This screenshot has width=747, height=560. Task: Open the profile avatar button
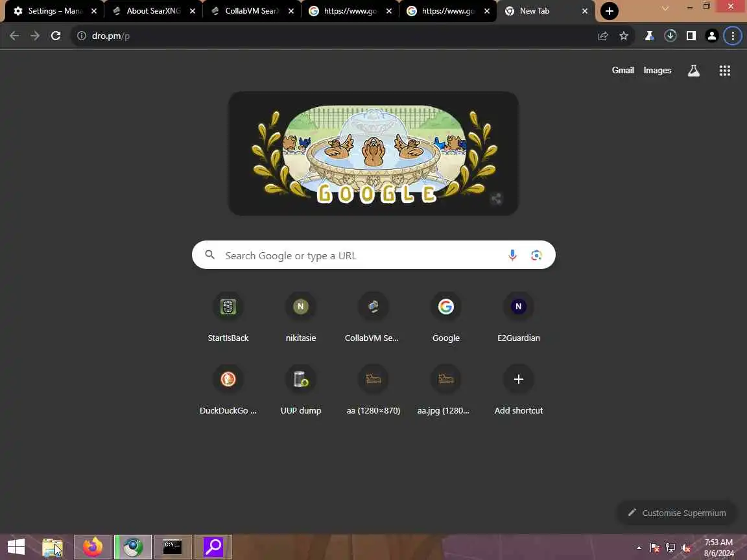pyautogui.click(x=712, y=36)
